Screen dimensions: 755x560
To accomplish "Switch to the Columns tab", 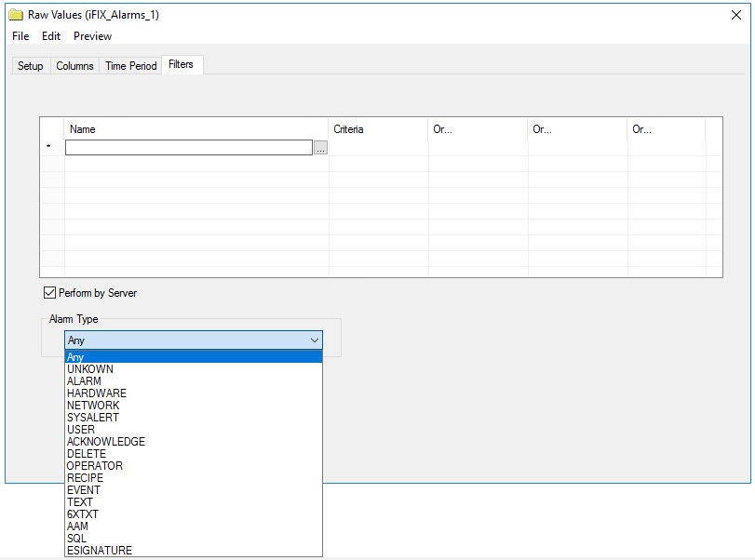I will pos(74,66).
